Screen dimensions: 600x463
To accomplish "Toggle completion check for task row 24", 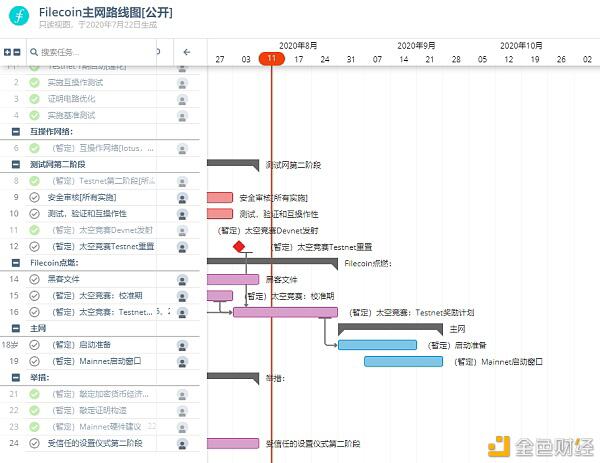I will [34, 443].
